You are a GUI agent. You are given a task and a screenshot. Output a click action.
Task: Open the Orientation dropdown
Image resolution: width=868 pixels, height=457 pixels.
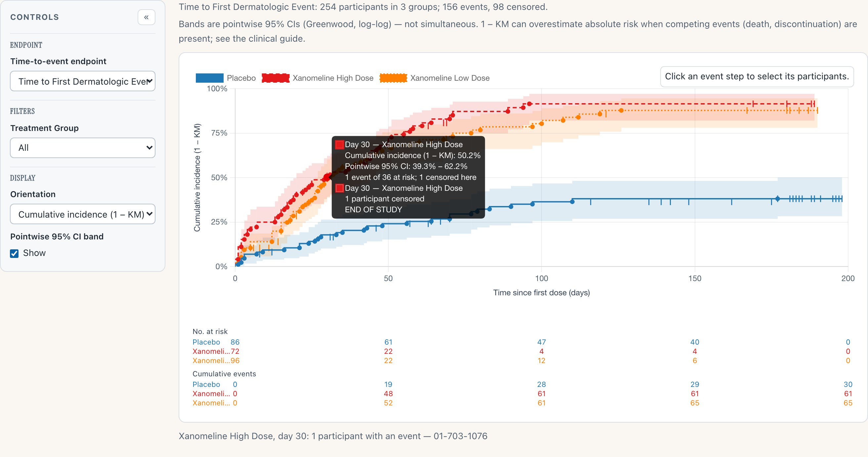tap(83, 214)
